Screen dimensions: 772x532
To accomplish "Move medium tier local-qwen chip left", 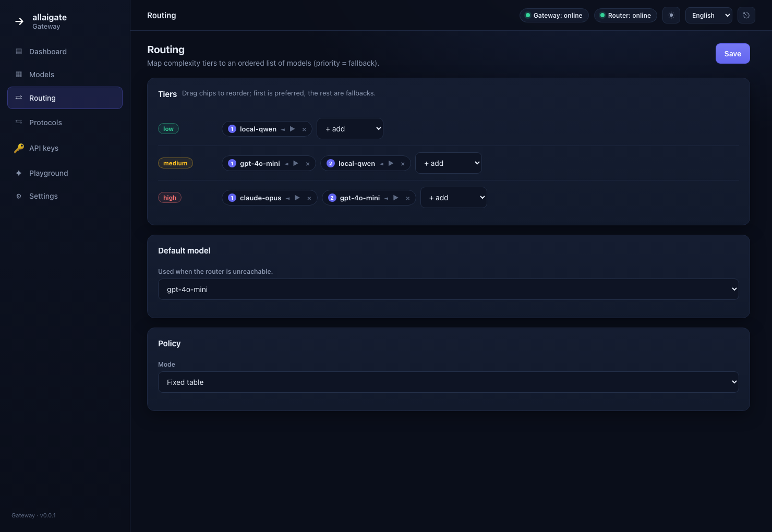I will click(381, 163).
